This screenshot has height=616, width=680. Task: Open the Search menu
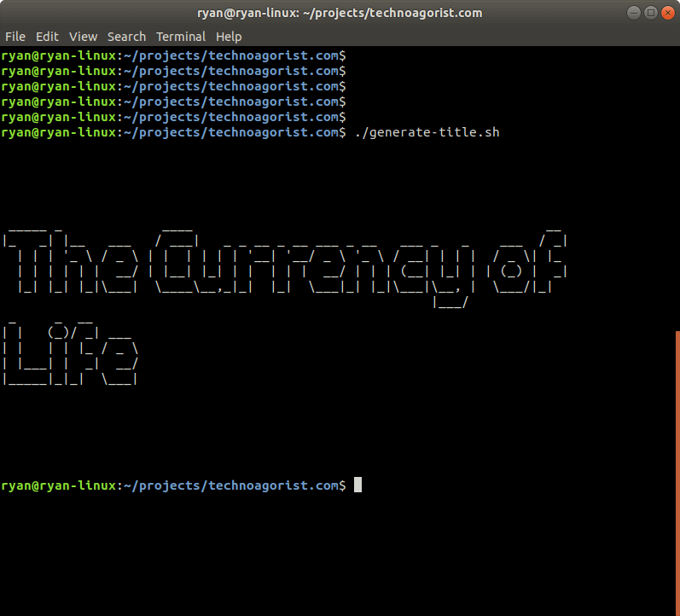(126, 37)
